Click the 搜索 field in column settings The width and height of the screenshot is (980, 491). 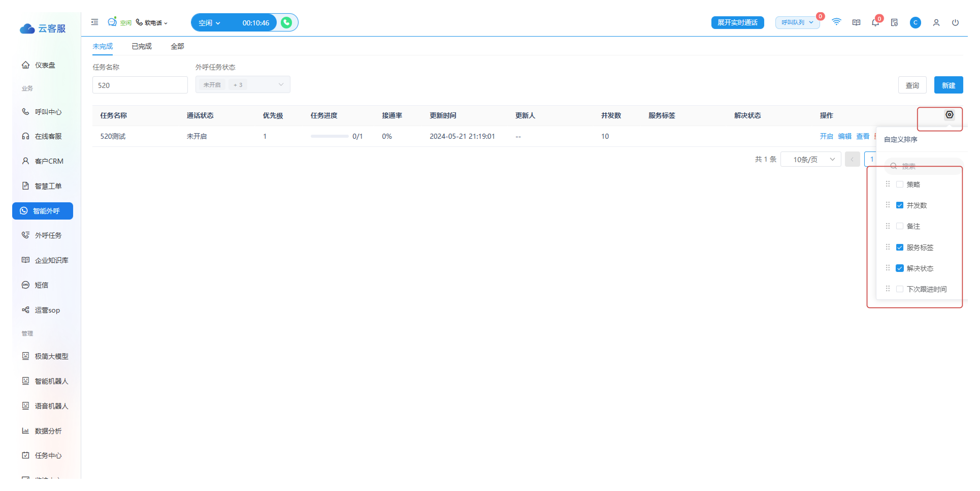[924, 166]
